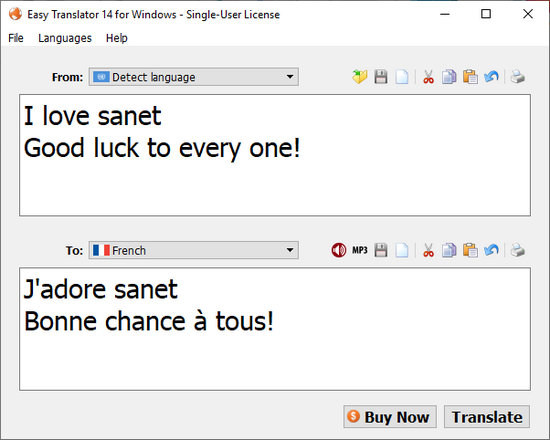Play translation audio with speaker icon
Image resolution: width=550 pixels, height=440 pixels.
[x=339, y=250]
